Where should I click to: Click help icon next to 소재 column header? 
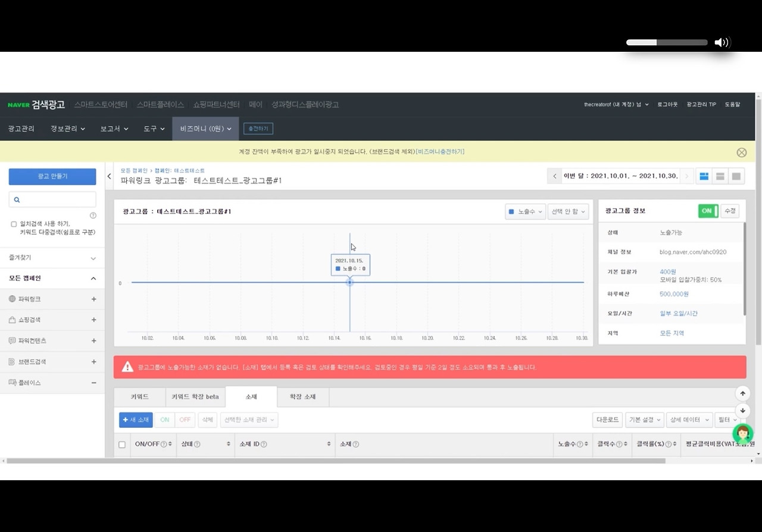(356, 445)
